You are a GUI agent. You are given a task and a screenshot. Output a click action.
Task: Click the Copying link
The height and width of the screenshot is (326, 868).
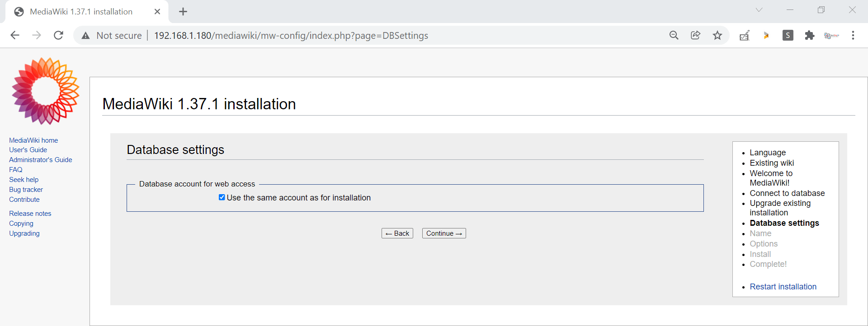pyautogui.click(x=21, y=224)
